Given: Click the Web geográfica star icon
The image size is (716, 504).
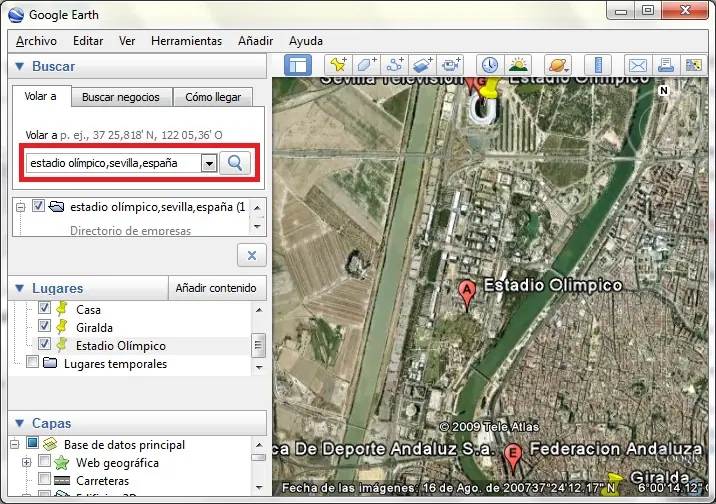Looking at the screenshot, I should pyautogui.click(x=62, y=463).
